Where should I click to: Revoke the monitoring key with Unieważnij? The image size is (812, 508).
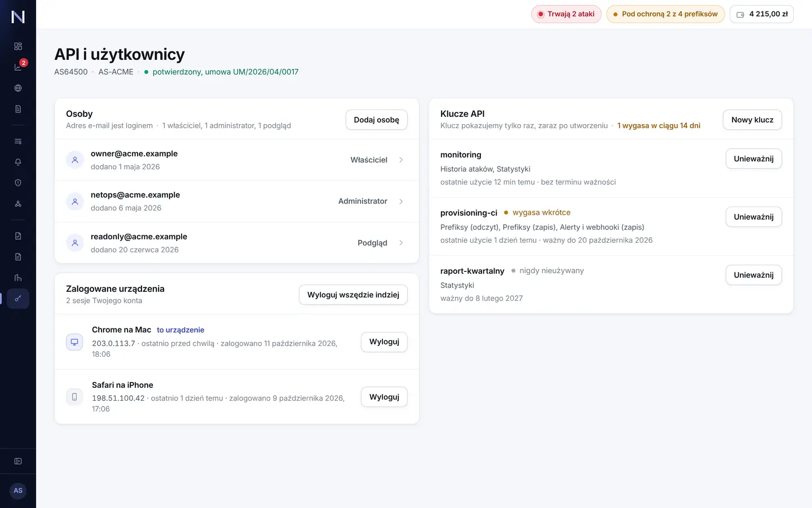[x=754, y=159]
